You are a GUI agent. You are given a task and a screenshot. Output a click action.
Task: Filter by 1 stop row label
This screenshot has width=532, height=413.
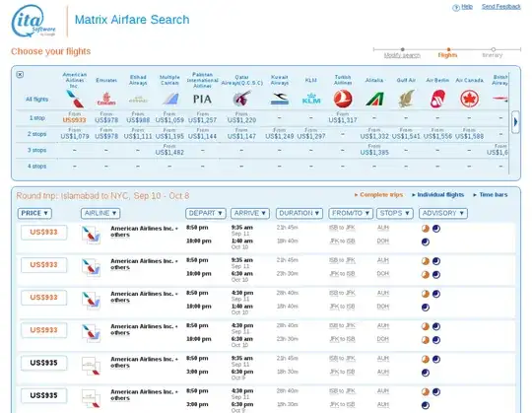point(37,117)
